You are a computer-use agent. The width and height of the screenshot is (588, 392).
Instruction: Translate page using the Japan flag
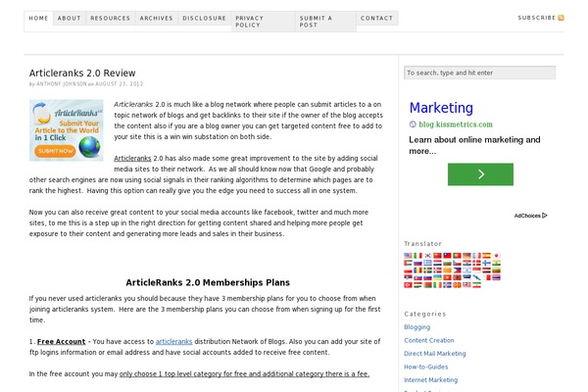(x=496, y=256)
